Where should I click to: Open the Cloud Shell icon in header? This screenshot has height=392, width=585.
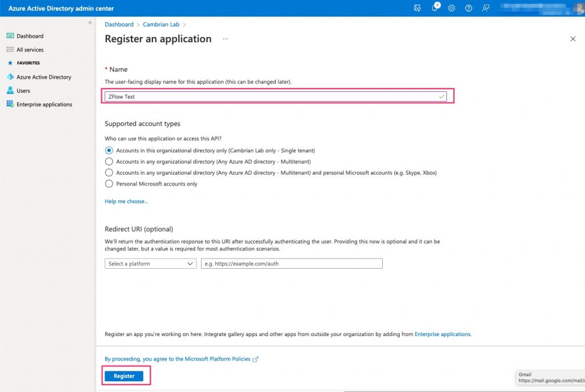tap(417, 8)
